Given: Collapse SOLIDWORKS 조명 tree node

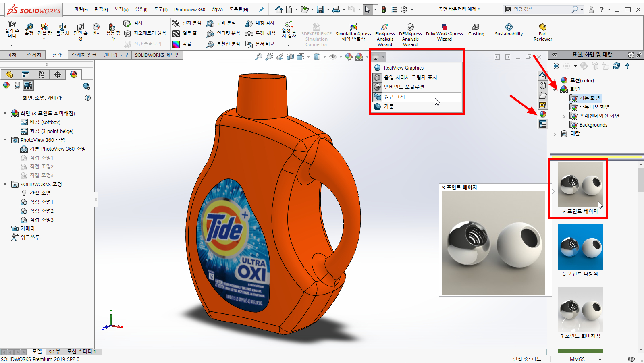Looking at the screenshot, I should [x=5, y=184].
